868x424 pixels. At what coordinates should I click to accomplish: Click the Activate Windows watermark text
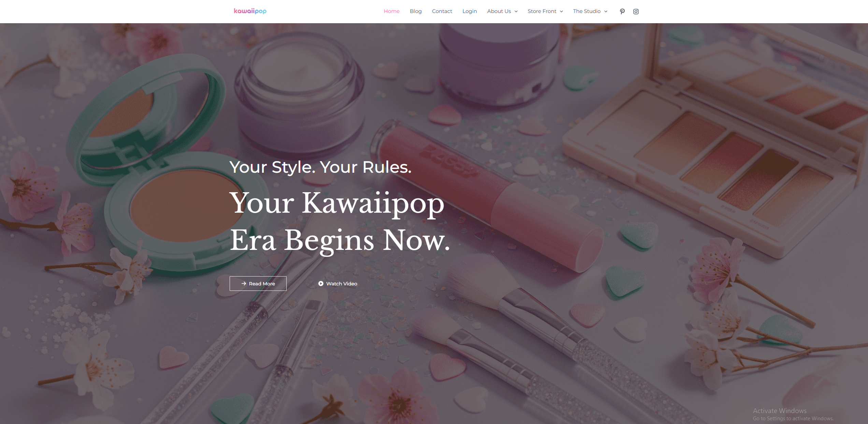pos(780,411)
